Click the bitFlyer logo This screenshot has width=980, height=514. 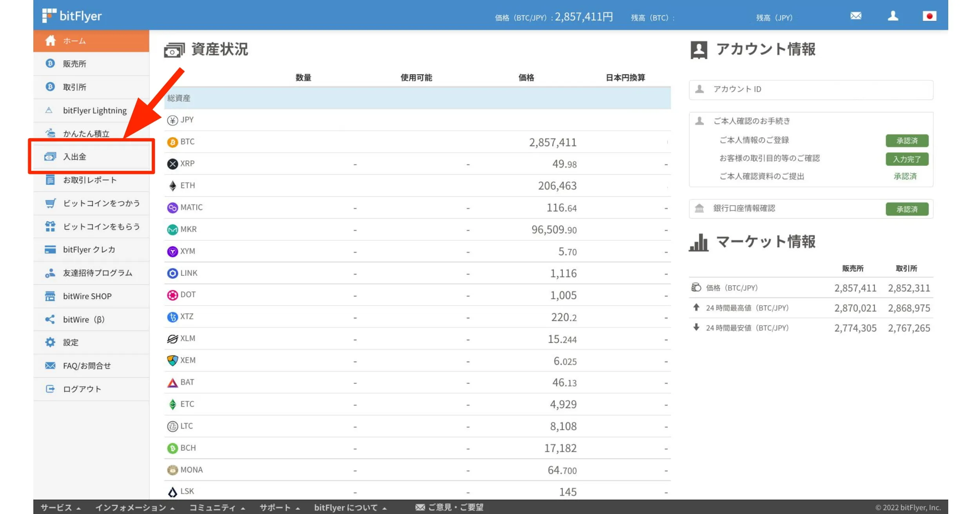(72, 16)
